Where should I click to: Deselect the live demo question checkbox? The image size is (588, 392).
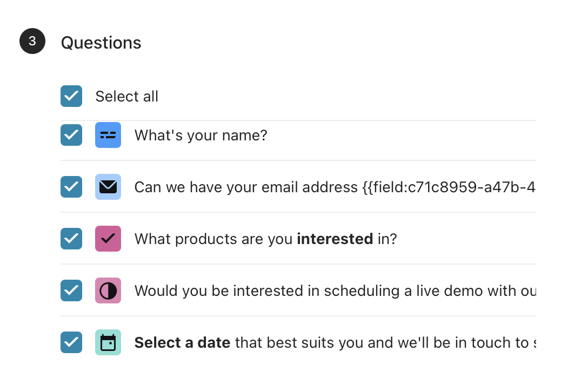tap(71, 290)
